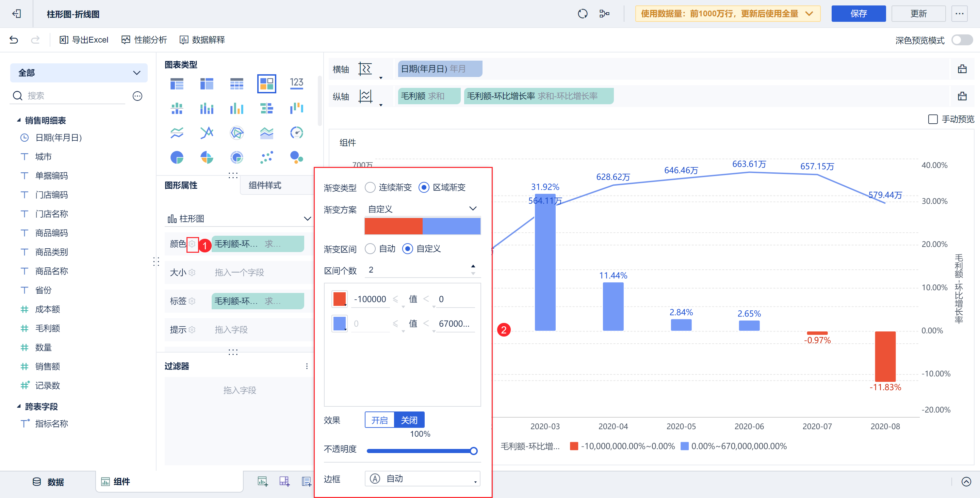980x498 pixels.
Task: Expand the 全部 dataset dropdown
Action: [x=79, y=73]
